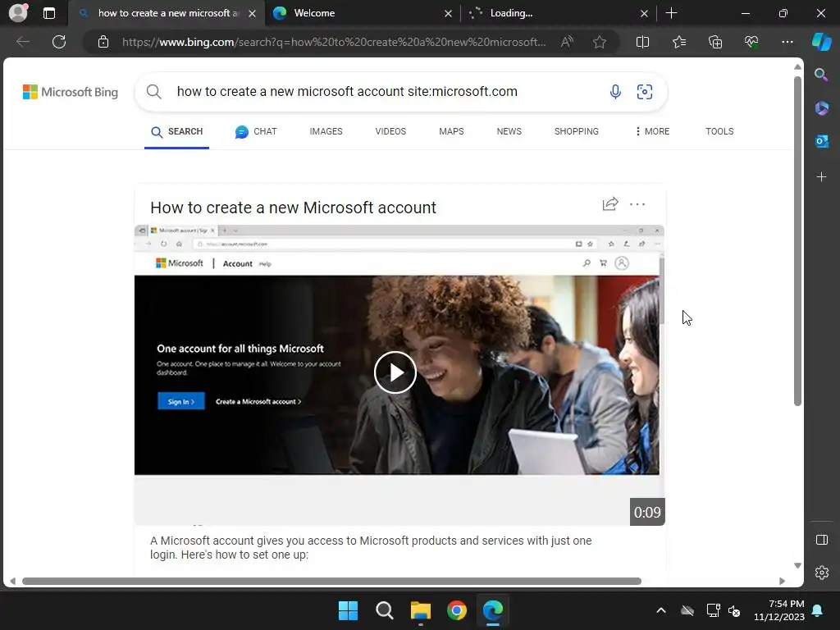Click sidebar settings gear icon

[x=822, y=573]
